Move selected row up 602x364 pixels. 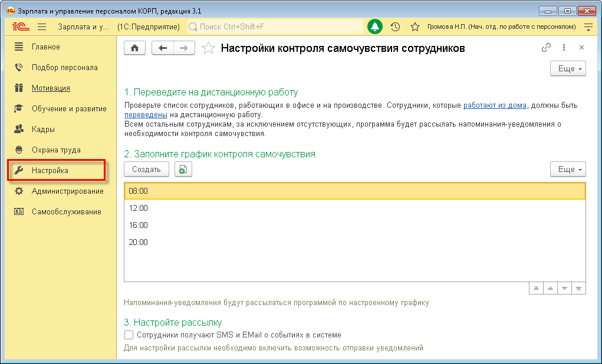550,288
